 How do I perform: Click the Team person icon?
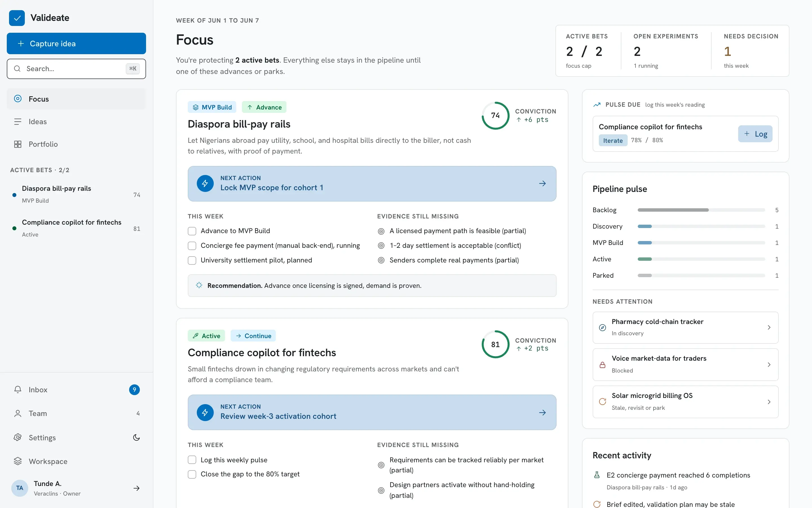pyautogui.click(x=18, y=413)
